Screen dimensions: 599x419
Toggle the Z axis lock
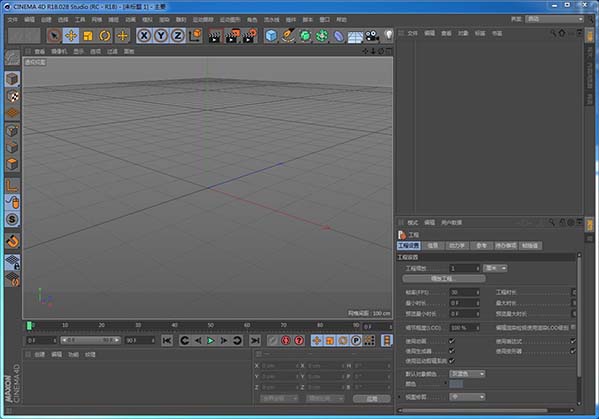coord(178,36)
